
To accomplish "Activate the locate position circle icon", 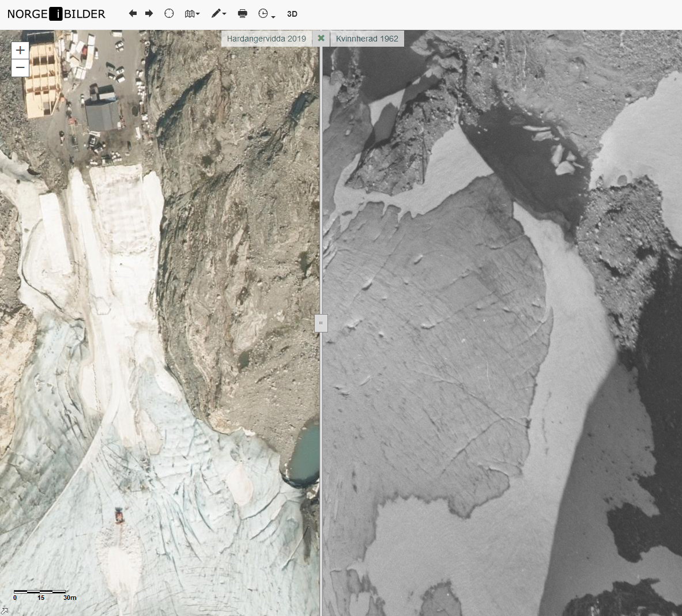I will coord(169,13).
